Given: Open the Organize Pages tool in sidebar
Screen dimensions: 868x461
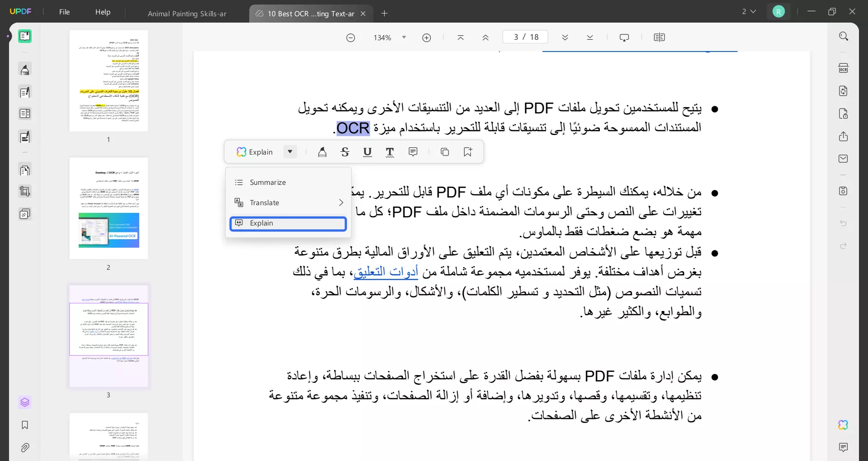Looking at the screenshot, I should [25, 114].
